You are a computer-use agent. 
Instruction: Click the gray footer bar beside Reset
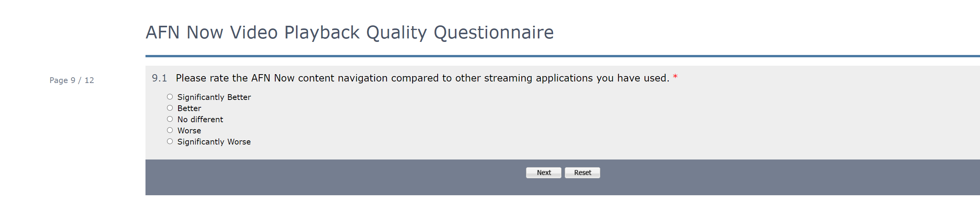(729, 177)
